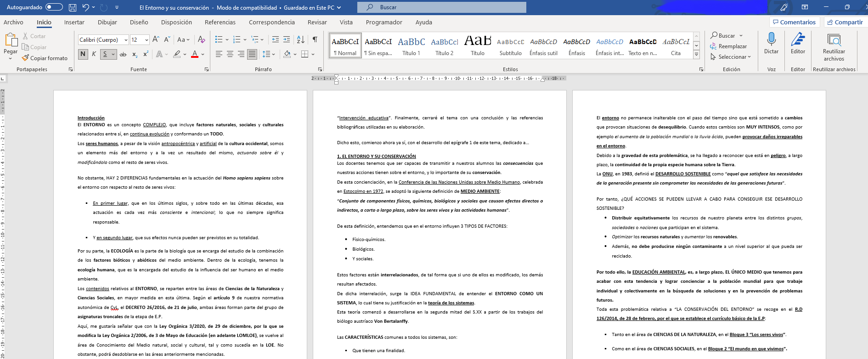Open the Seleccionar dropdown

[x=730, y=57]
